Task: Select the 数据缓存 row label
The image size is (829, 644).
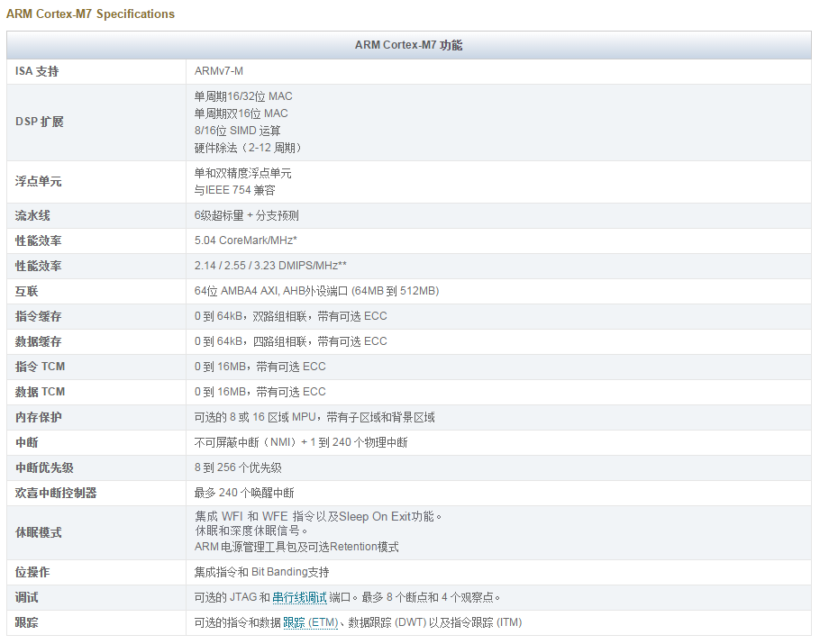Action: point(39,341)
